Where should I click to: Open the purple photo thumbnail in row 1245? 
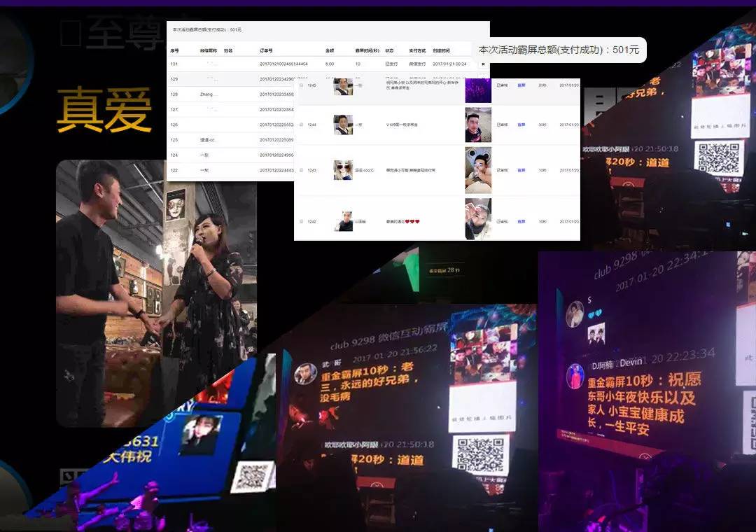click(478, 89)
